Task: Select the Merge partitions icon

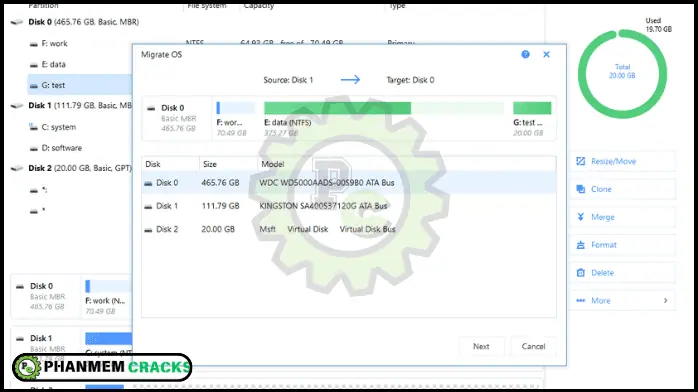Action: point(580,217)
